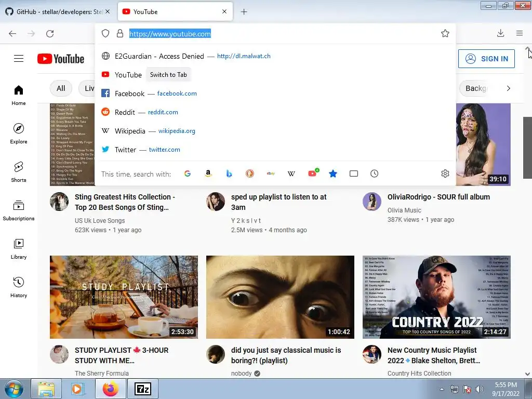Image resolution: width=532 pixels, height=399 pixels.
Task: Search with DuckDuckGo icon
Action: coord(250,174)
